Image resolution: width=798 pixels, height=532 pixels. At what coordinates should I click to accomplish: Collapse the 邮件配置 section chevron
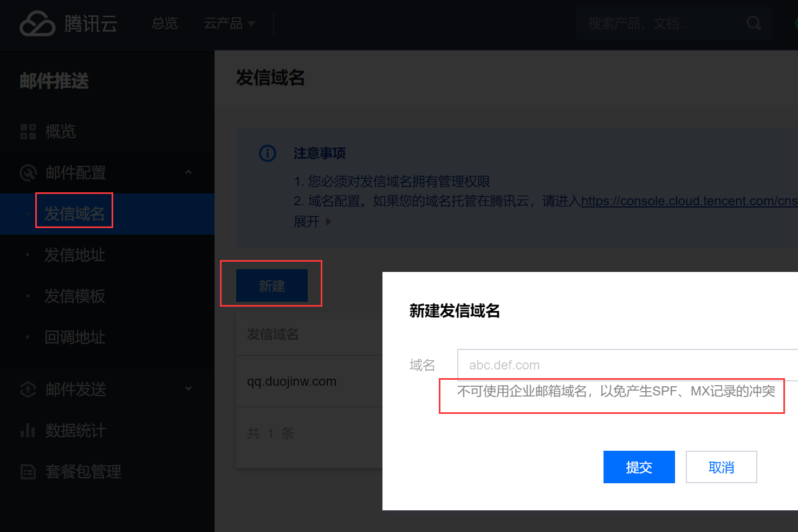(189, 172)
